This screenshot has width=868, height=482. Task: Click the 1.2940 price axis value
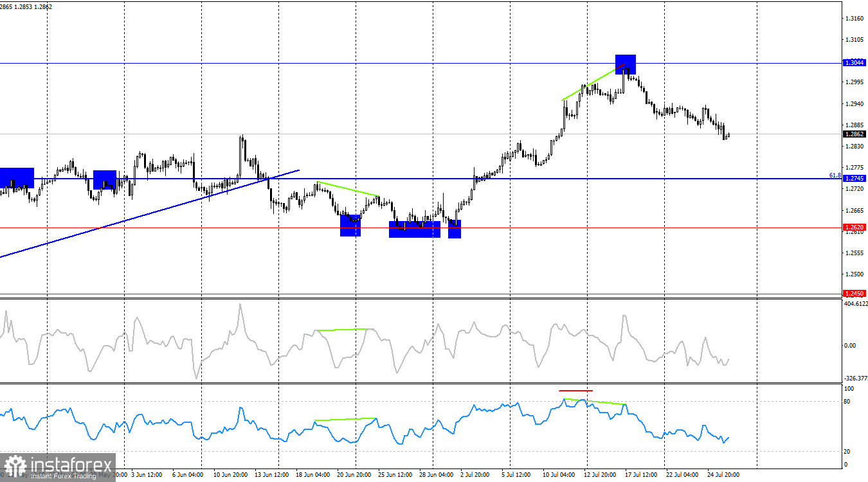pos(854,103)
